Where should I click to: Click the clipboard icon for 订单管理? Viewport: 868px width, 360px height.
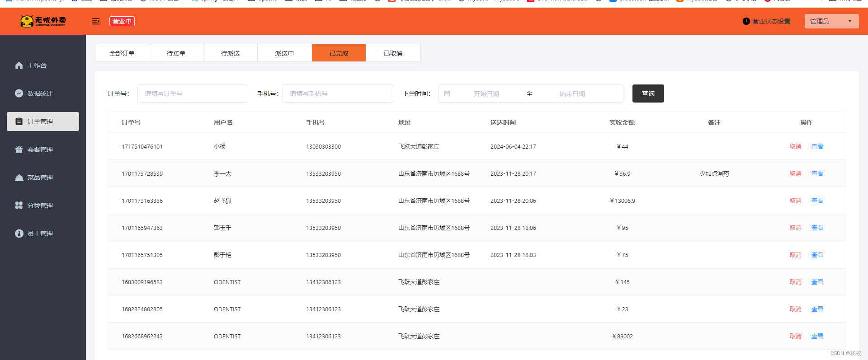click(19, 122)
